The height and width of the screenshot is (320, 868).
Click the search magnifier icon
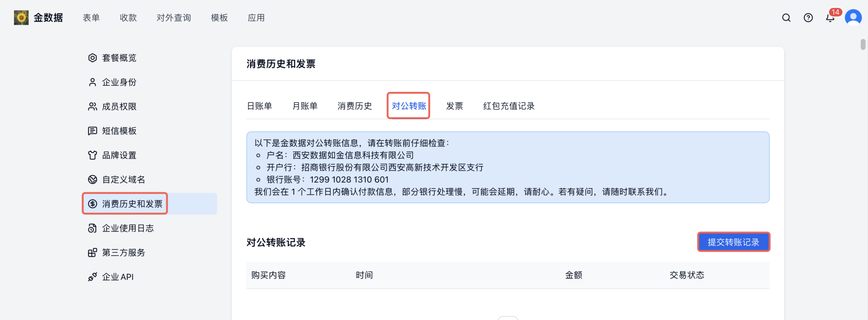click(x=786, y=18)
